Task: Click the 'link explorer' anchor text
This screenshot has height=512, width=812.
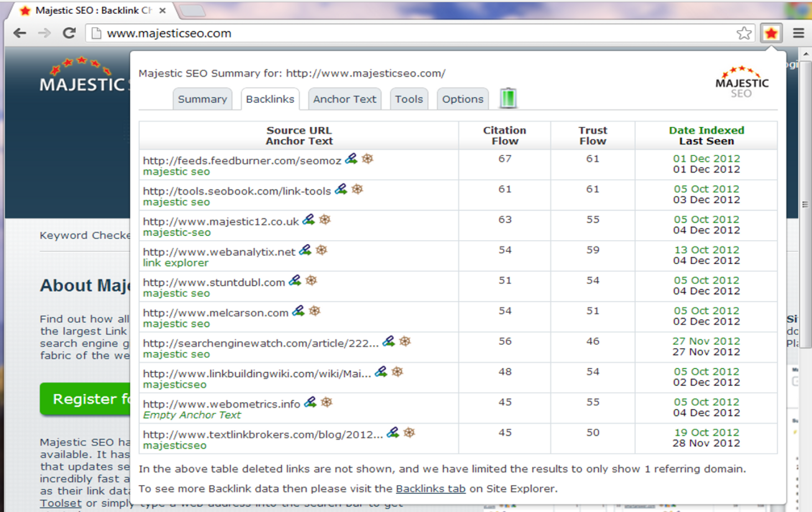Action: point(176,263)
